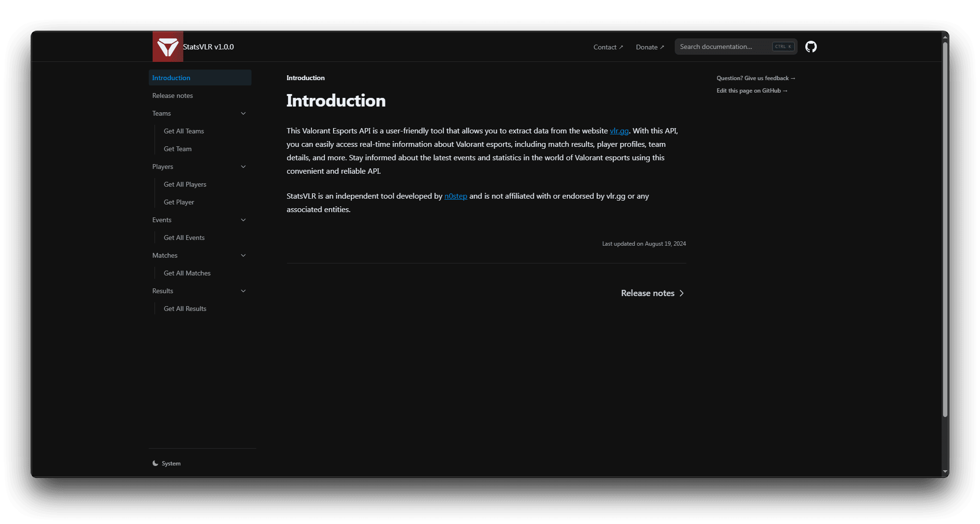This screenshot has height=524, width=980.
Task: Open the Get All Events page
Action: point(206,238)
